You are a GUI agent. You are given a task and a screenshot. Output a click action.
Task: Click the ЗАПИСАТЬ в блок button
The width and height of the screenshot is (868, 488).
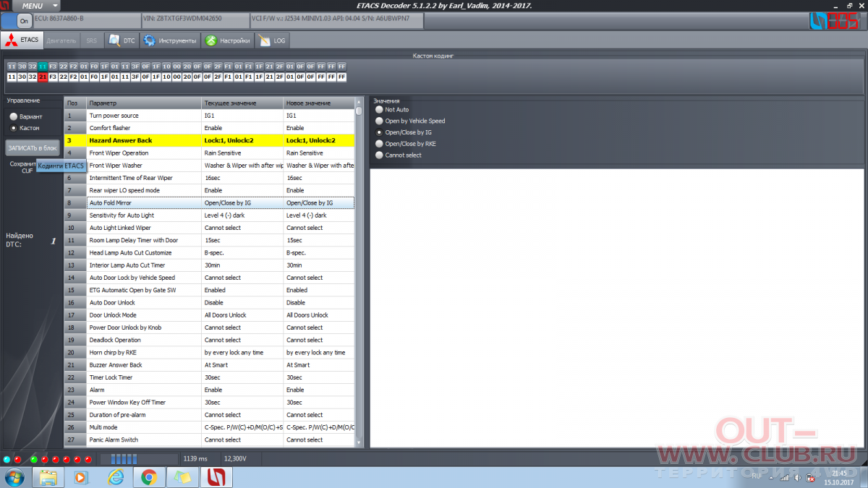click(x=32, y=147)
